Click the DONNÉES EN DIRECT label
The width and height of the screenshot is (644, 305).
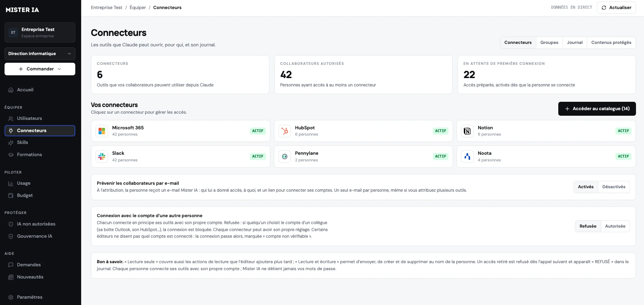[x=572, y=7]
